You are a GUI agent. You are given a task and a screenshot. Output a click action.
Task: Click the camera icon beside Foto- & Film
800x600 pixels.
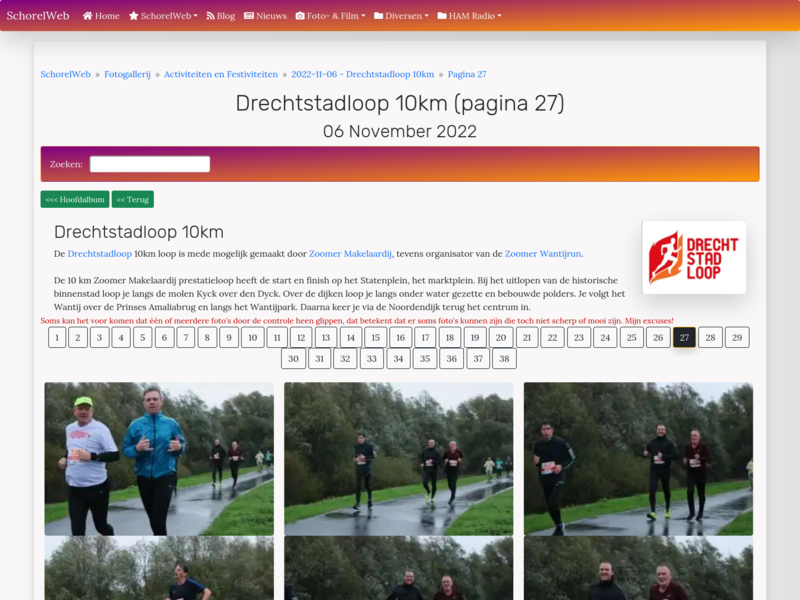click(x=300, y=16)
